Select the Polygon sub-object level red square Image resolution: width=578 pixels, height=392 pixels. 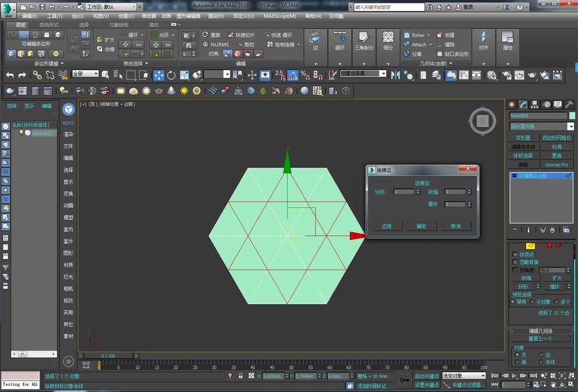tap(549, 245)
